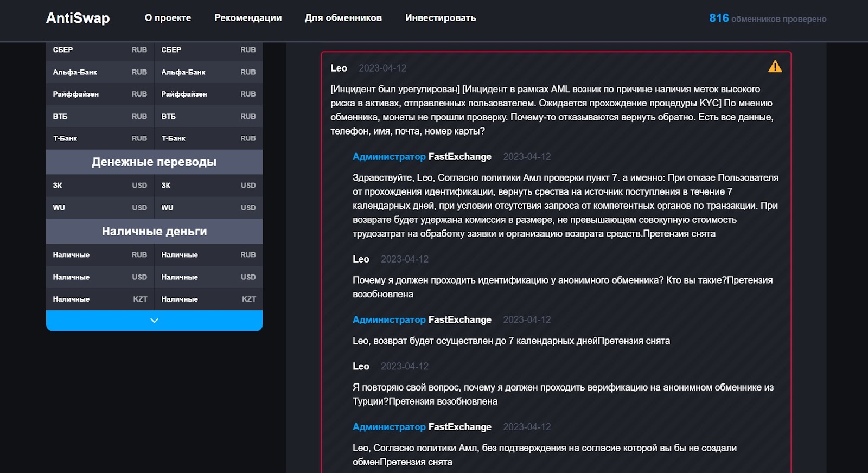The height and width of the screenshot is (473, 868).
Task: Select ЗК USD in the right column
Action: (x=209, y=186)
